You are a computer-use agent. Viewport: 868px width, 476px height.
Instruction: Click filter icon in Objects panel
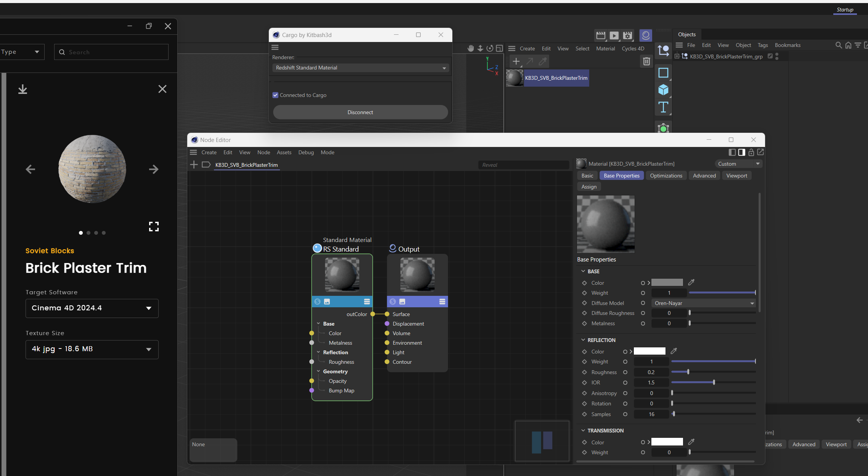coord(858,45)
